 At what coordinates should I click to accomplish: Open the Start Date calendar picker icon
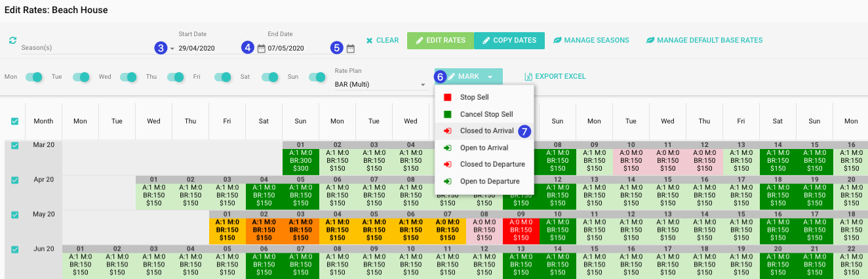tap(262, 48)
